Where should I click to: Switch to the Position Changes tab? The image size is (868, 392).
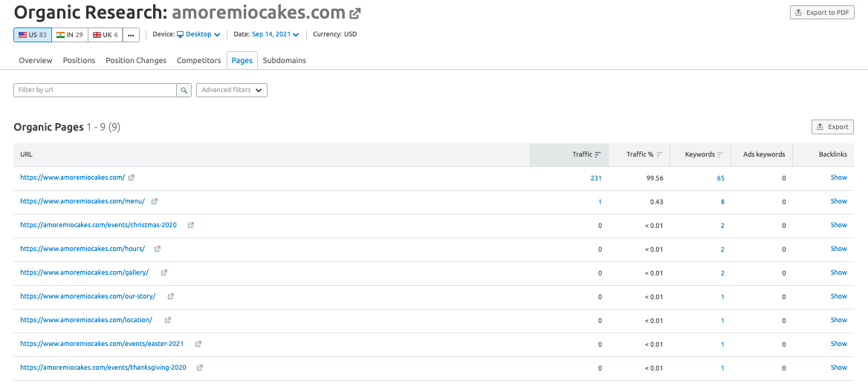[136, 60]
